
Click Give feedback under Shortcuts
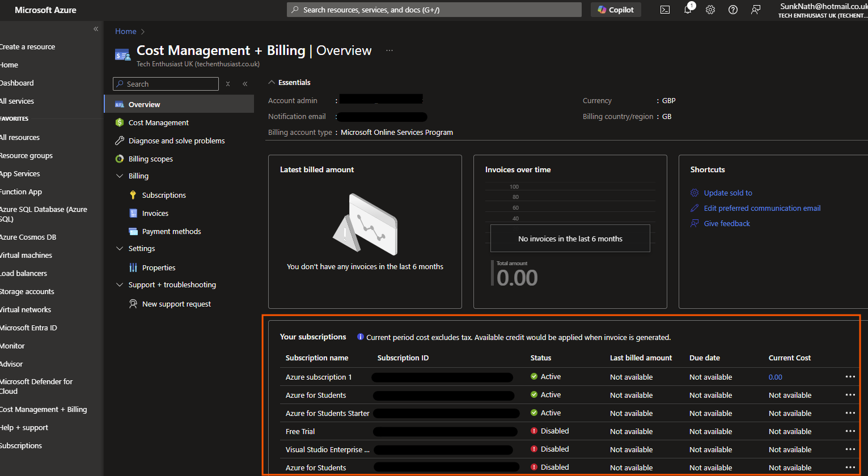click(x=727, y=223)
